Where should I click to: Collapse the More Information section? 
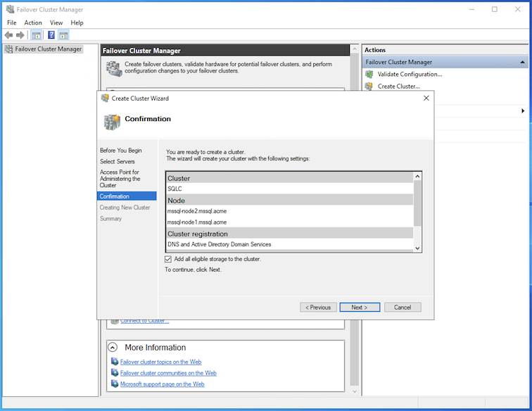click(x=113, y=347)
